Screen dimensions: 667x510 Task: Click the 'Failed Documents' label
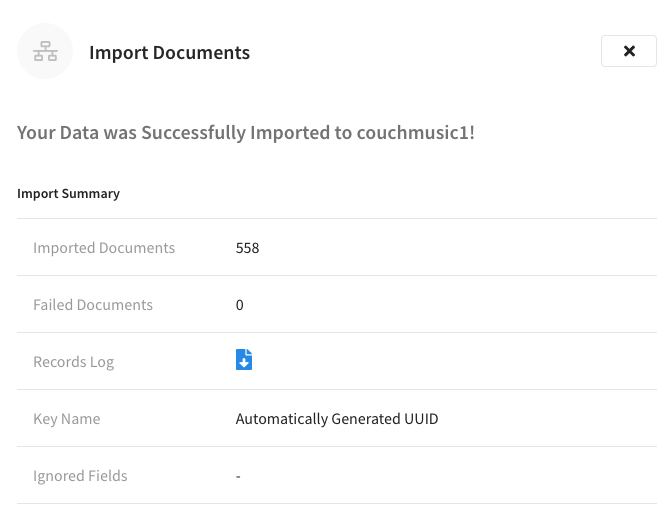tap(93, 305)
